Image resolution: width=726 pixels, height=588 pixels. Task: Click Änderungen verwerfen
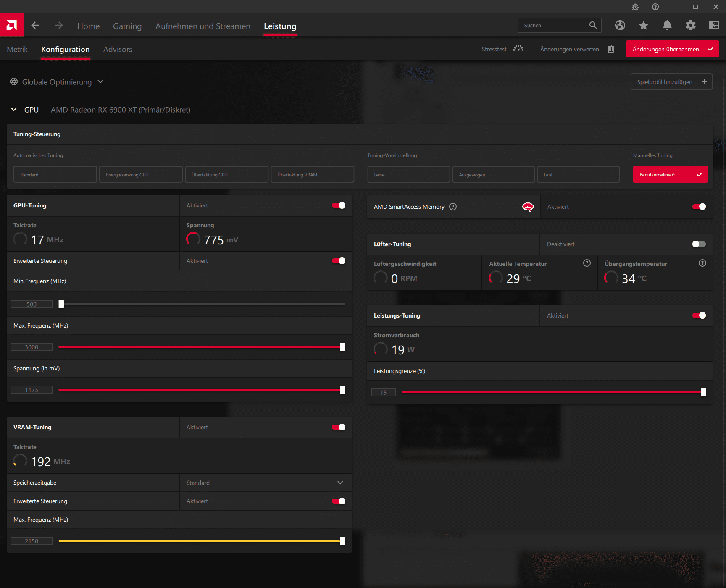tap(569, 49)
